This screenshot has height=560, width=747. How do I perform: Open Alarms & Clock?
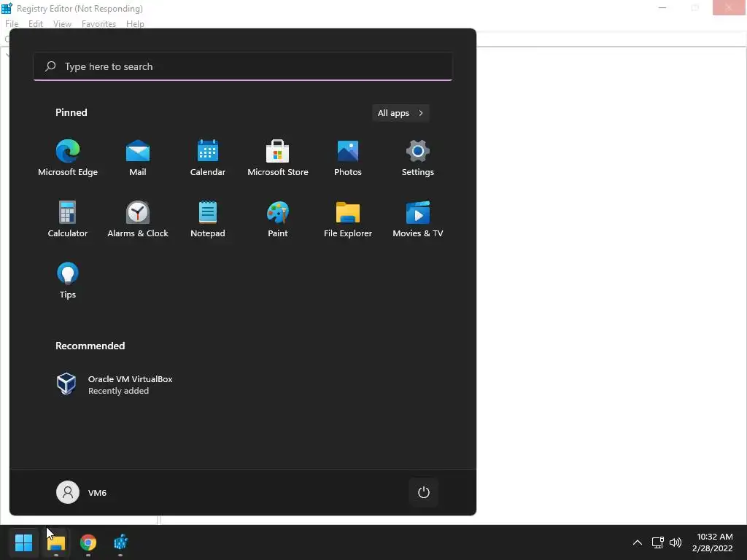(x=138, y=219)
